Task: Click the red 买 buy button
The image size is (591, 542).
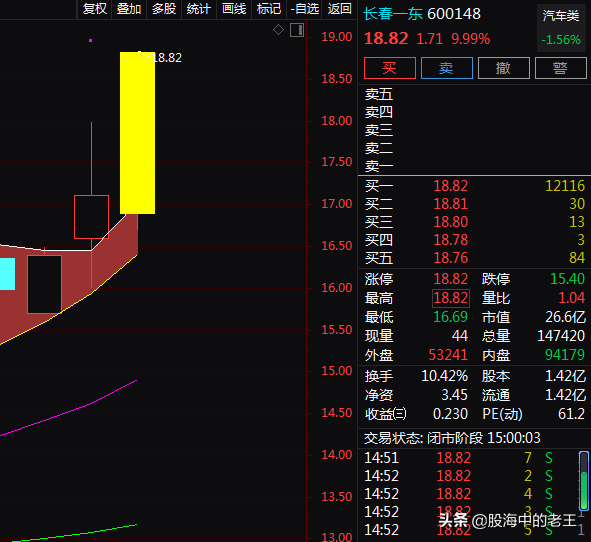Action: point(390,68)
